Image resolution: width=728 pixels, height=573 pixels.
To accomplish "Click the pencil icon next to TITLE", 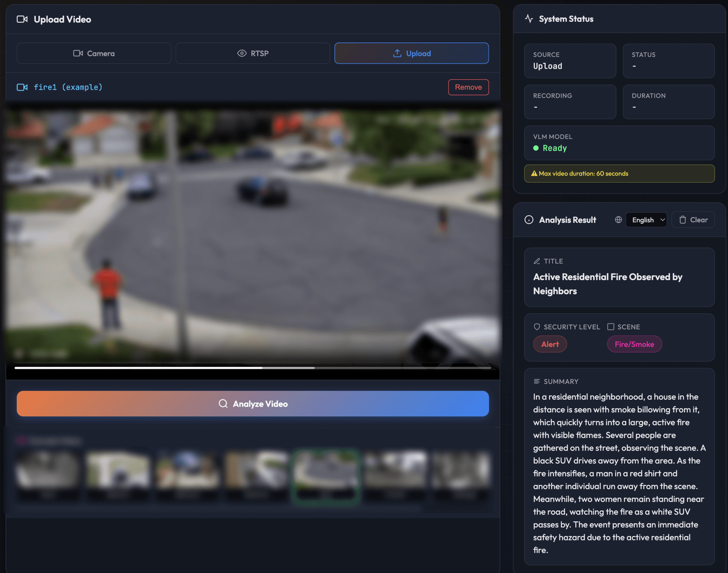I will tap(537, 261).
